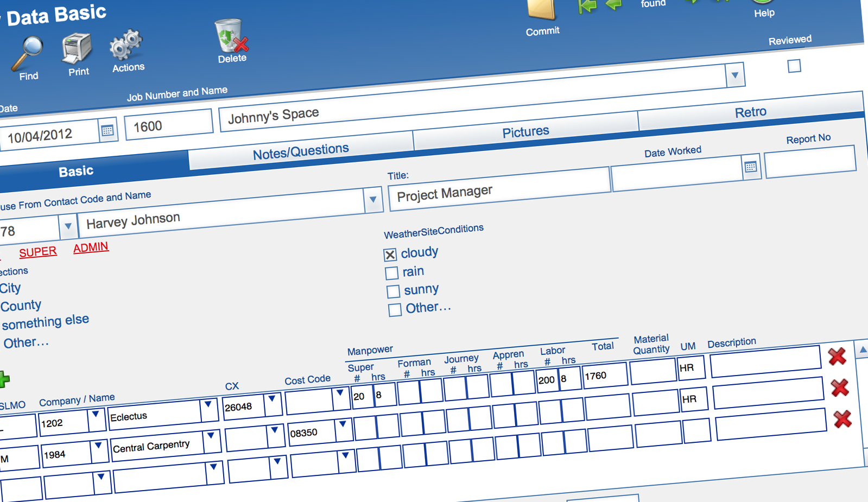Toggle the Reviewed checkbox
The image size is (868, 502).
[794, 66]
